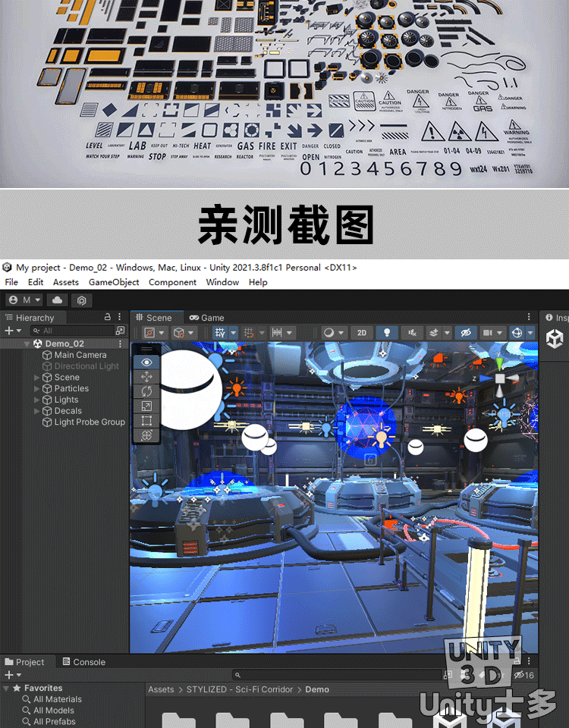The image size is (569, 728).
Task: Open the Assets menu
Action: tap(65, 282)
